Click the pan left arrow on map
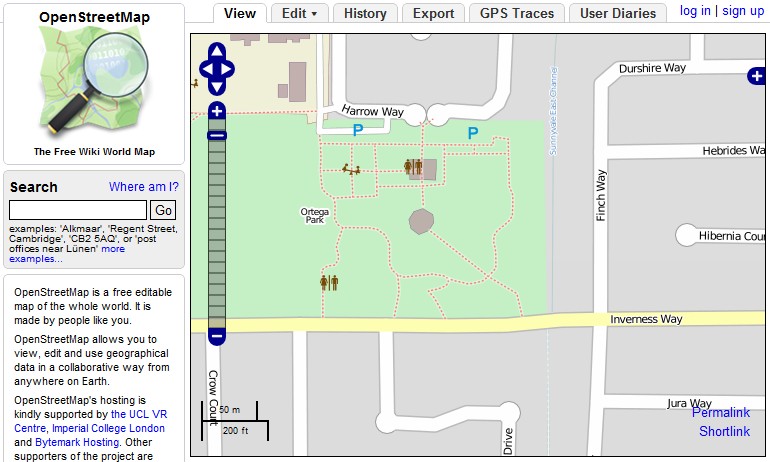Image resolution: width=770 pixels, height=462 pixels. tap(205, 69)
